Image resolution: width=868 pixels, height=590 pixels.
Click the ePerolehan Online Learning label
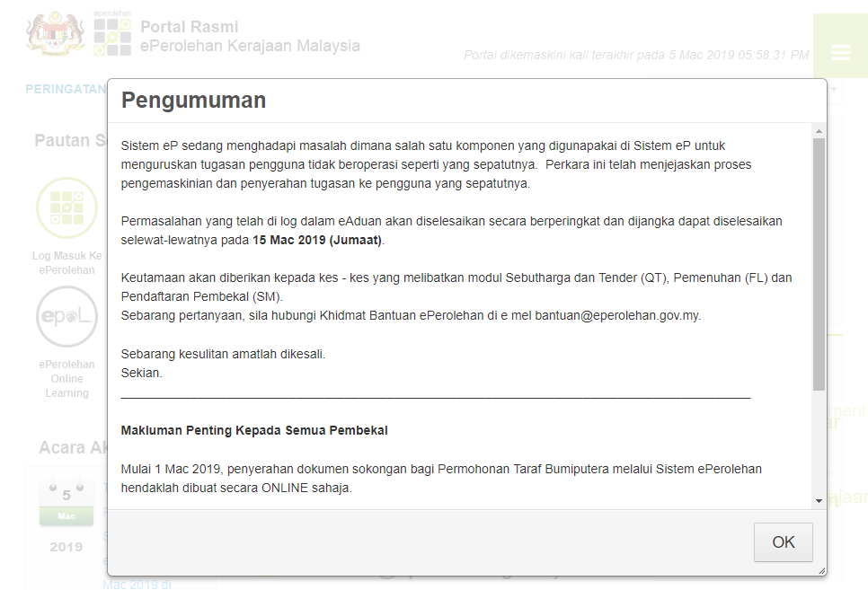[67, 379]
